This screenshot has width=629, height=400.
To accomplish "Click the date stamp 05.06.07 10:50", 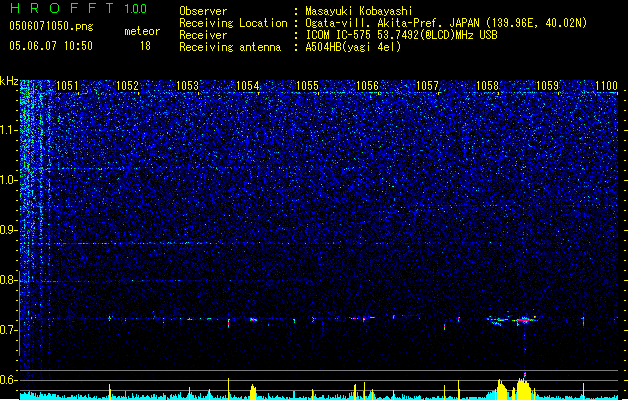I will [51, 46].
